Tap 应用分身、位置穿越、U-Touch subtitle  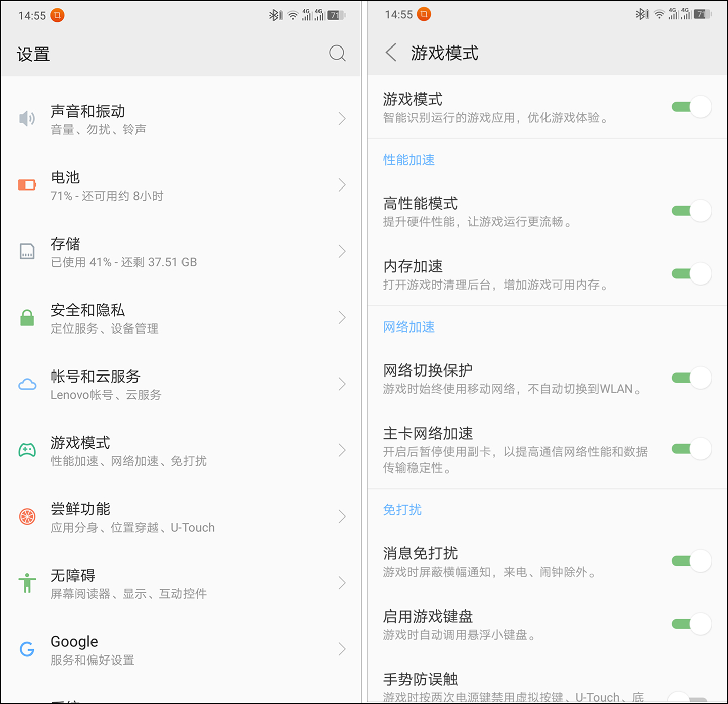132,527
